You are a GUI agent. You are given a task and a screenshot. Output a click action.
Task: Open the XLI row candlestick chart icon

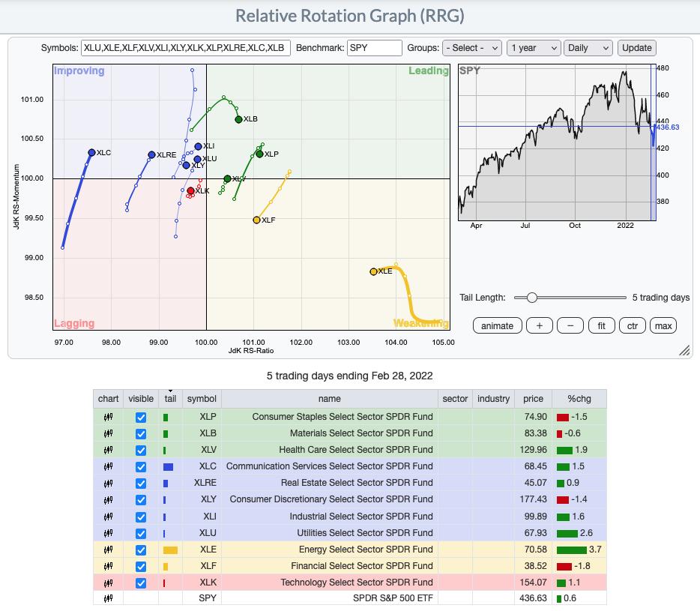(108, 517)
